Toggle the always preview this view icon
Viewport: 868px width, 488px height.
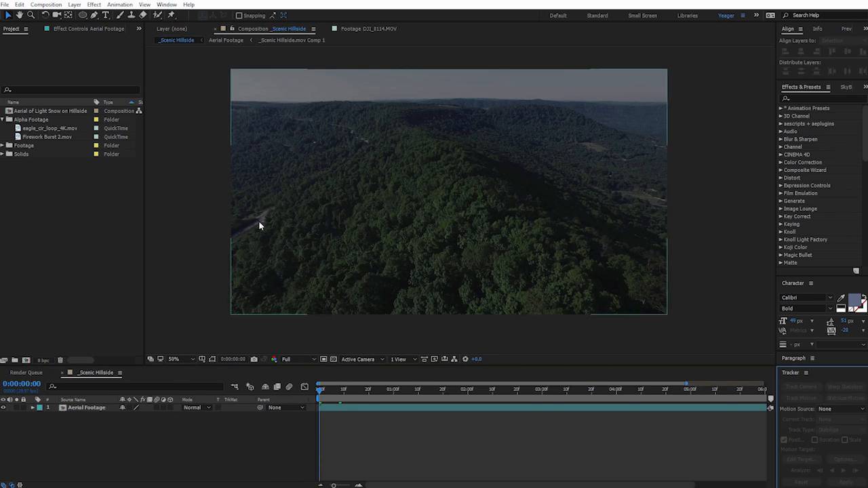click(151, 359)
